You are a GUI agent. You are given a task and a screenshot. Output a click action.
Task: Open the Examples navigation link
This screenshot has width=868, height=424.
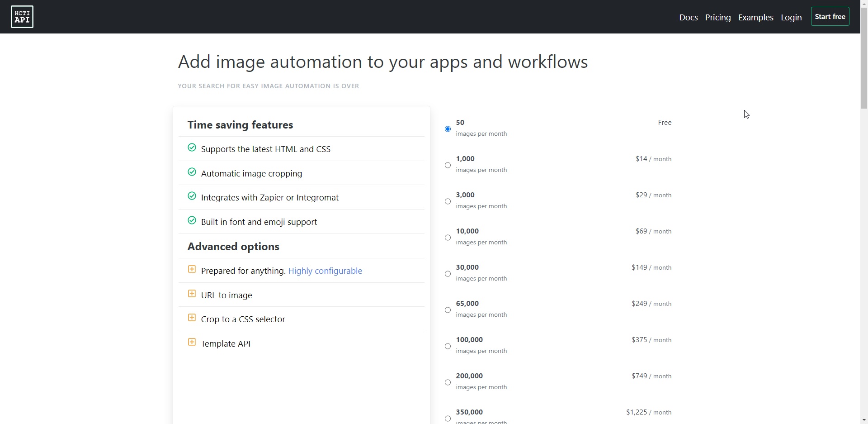755,17
